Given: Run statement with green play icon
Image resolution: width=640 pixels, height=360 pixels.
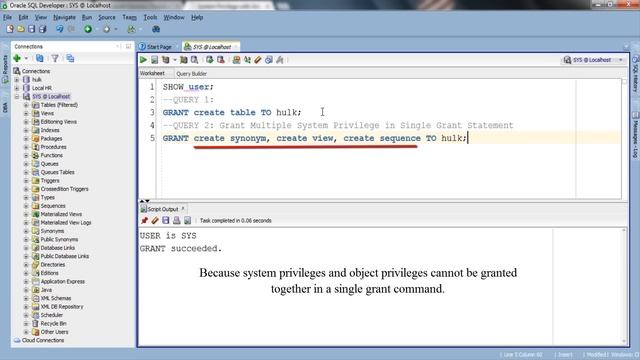Looking at the screenshot, I should pyautogui.click(x=143, y=60).
